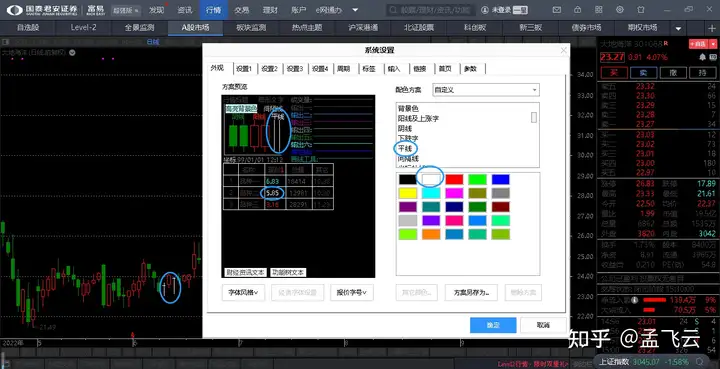The image size is (720, 369).
Task: Click the blue 卖 button
Action: tap(644, 73)
